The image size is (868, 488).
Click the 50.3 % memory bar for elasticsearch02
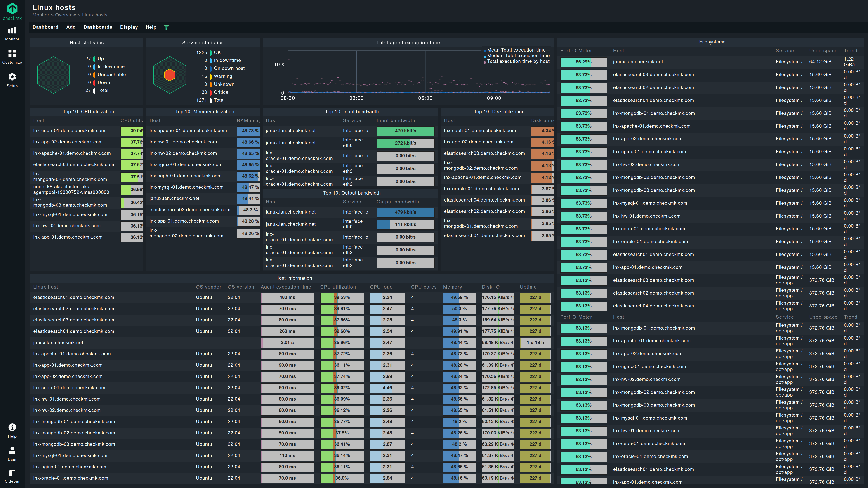click(459, 308)
